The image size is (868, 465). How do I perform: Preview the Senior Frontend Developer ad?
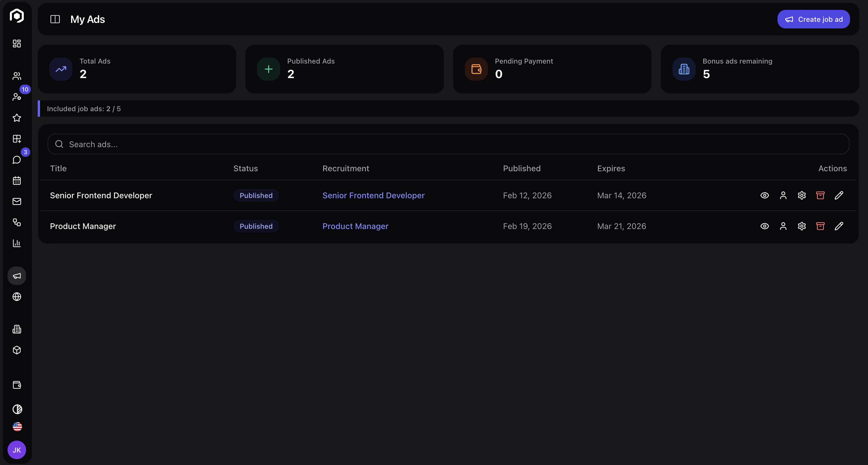pos(764,195)
